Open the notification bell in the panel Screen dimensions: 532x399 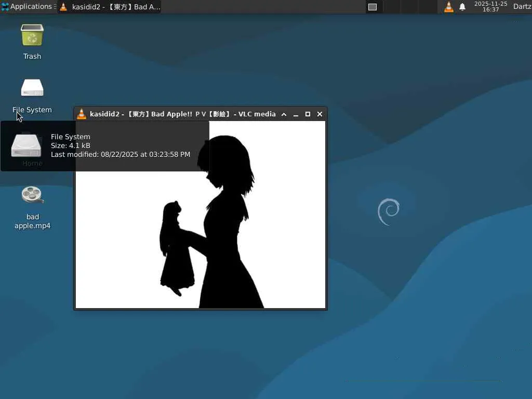462,7
